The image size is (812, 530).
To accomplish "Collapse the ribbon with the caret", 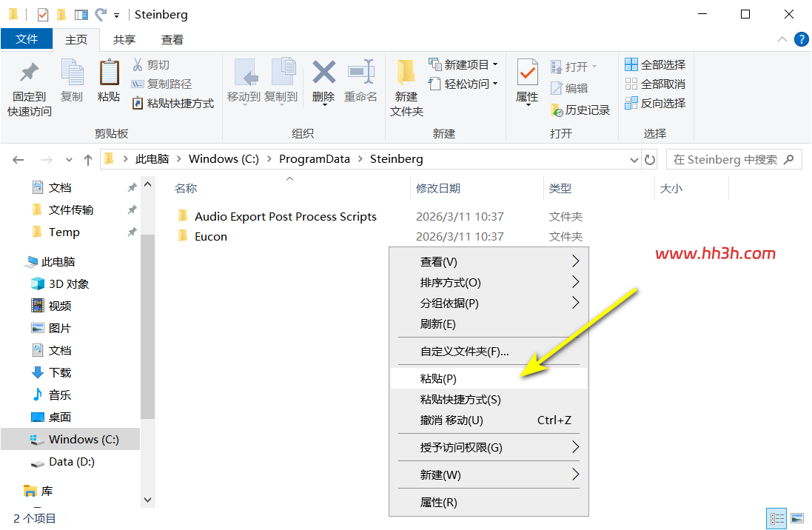I will [x=782, y=39].
